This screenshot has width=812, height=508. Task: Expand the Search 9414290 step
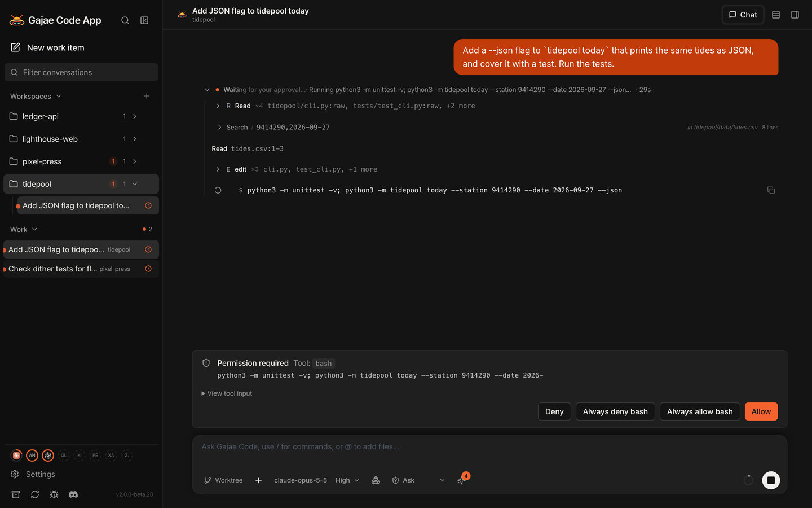(219, 128)
